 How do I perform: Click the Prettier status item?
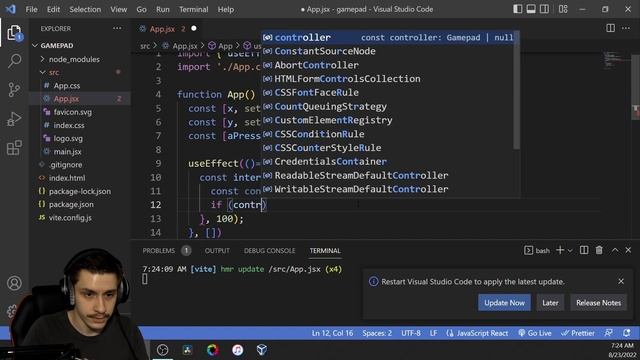[x=578, y=333]
